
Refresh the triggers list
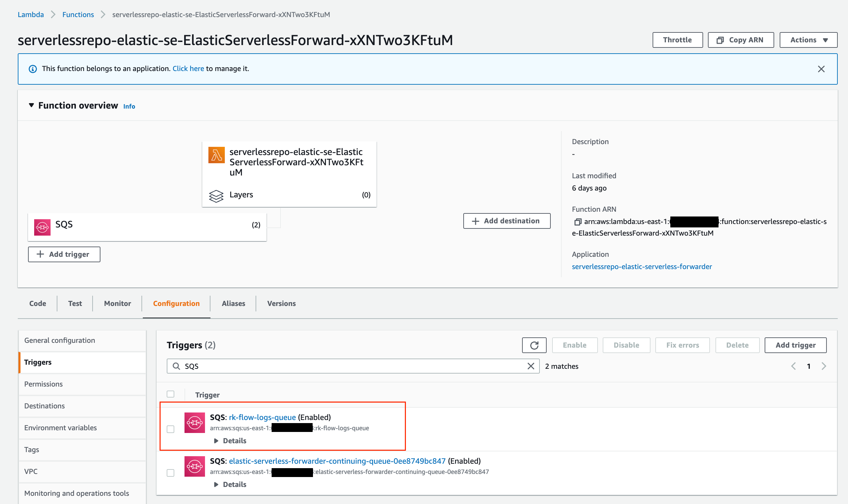[x=534, y=345]
